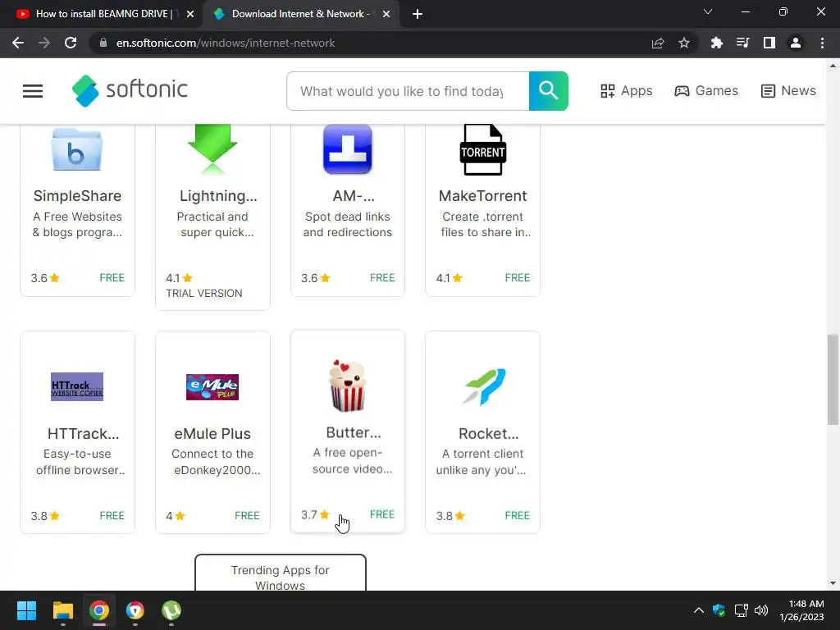Click the 4 star rating on eMule Plus
Screen dimensions: 840x630
tap(176, 516)
